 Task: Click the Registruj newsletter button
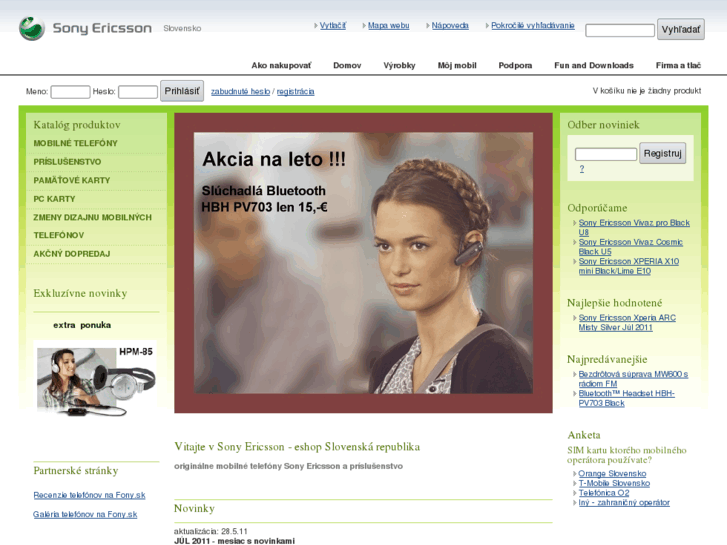662,153
